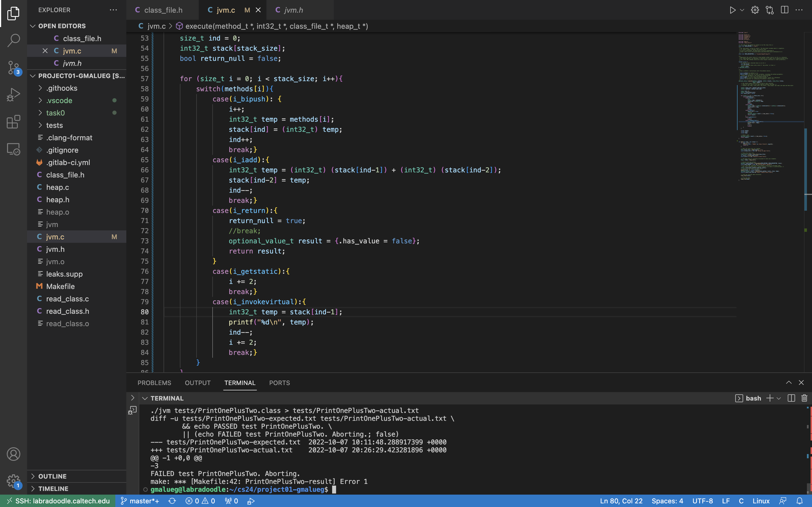Open the new terminal launch profile dropdown

(779, 398)
